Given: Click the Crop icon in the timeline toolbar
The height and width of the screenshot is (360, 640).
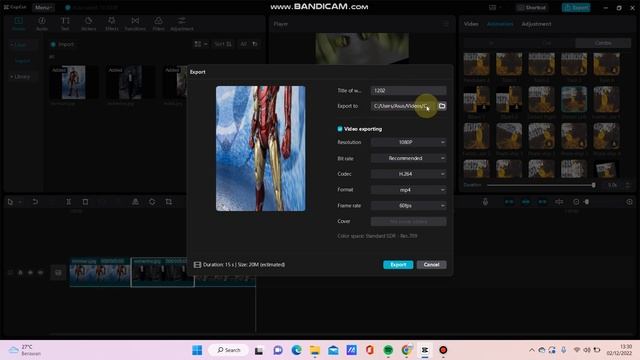Looking at the screenshot, I should pyautogui.click(x=169, y=202).
